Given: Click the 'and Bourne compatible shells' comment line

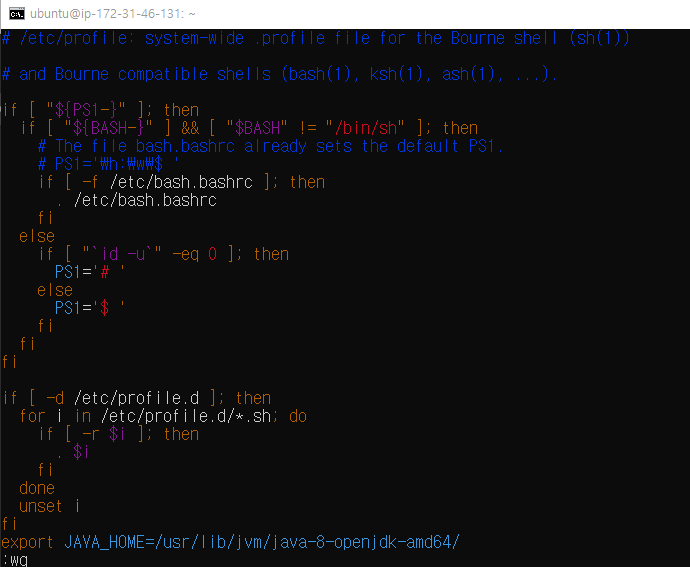Looking at the screenshot, I should 279,74.
